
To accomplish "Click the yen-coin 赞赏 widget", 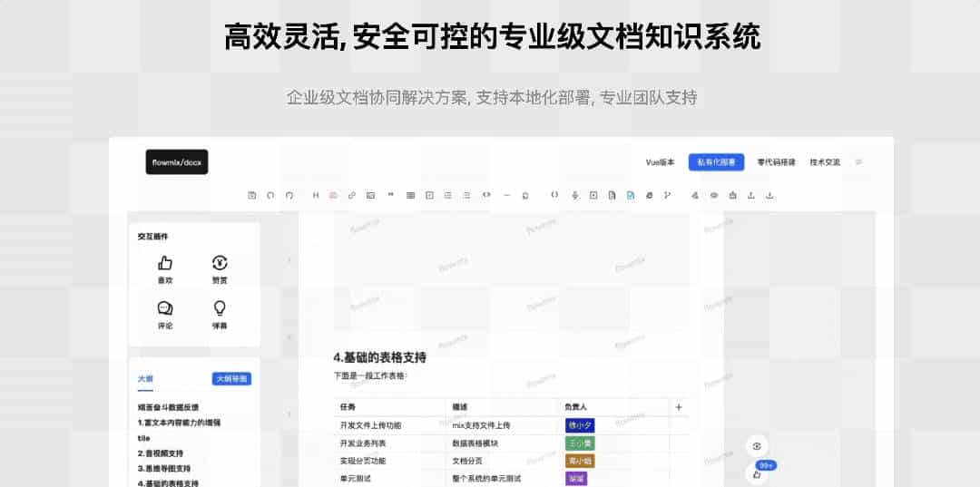I will [x=220, y=269].
